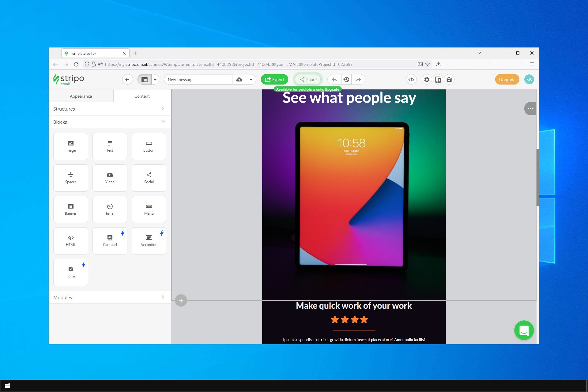The width and height of the screenshot is (588, 392).
Task: Select the Template editor browser tab
Action: click(x=95, y=53)
